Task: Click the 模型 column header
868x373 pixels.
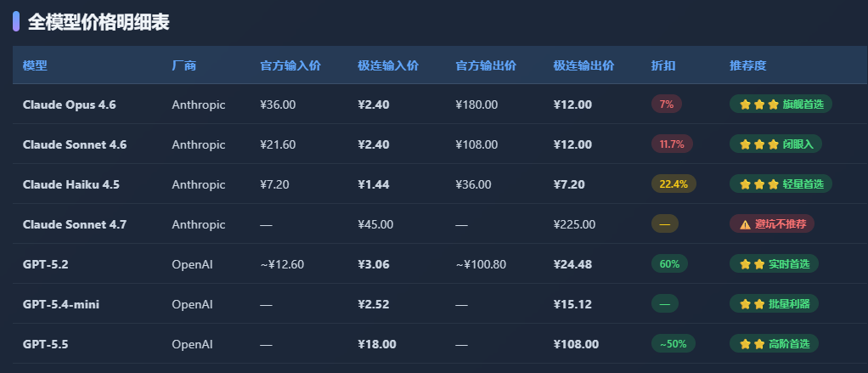Action: (35, 66)
